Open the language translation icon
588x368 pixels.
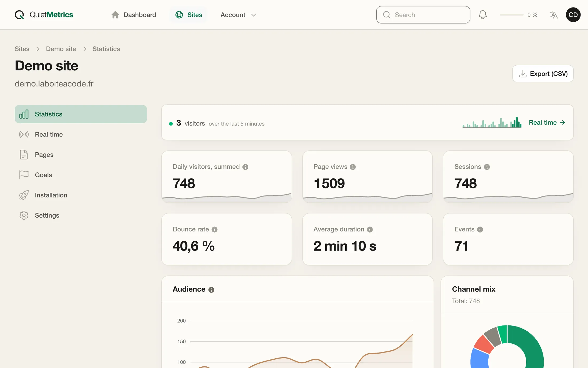click(x=554, y=15)
